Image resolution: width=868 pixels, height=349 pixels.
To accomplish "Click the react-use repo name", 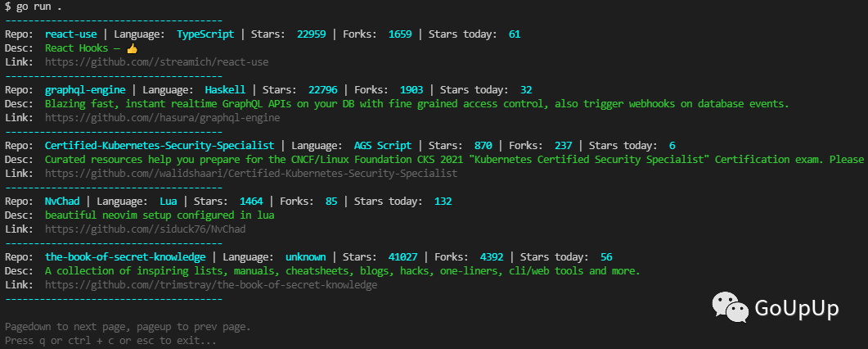I will pos(71,34).
